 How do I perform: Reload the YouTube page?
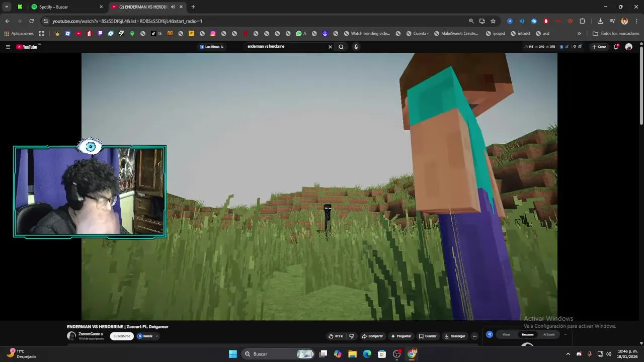31,21
